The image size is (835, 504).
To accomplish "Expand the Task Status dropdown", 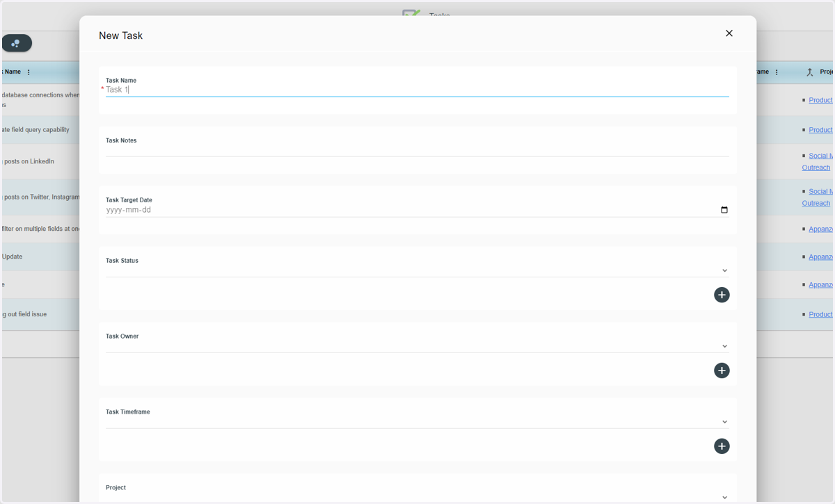I will click(x=724, y=270).
